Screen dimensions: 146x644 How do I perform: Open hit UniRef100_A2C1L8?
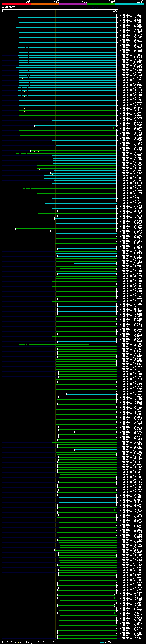click(x=131, y=248)
